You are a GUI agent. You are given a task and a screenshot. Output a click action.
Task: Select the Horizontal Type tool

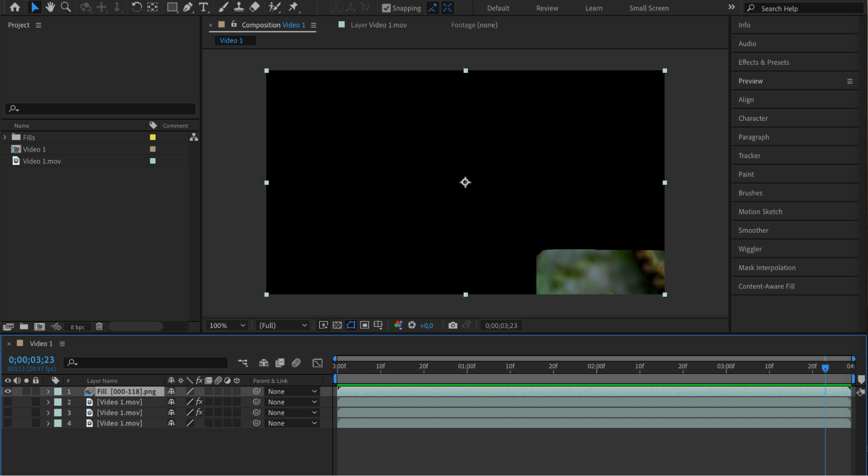click(x=203, y=7)
